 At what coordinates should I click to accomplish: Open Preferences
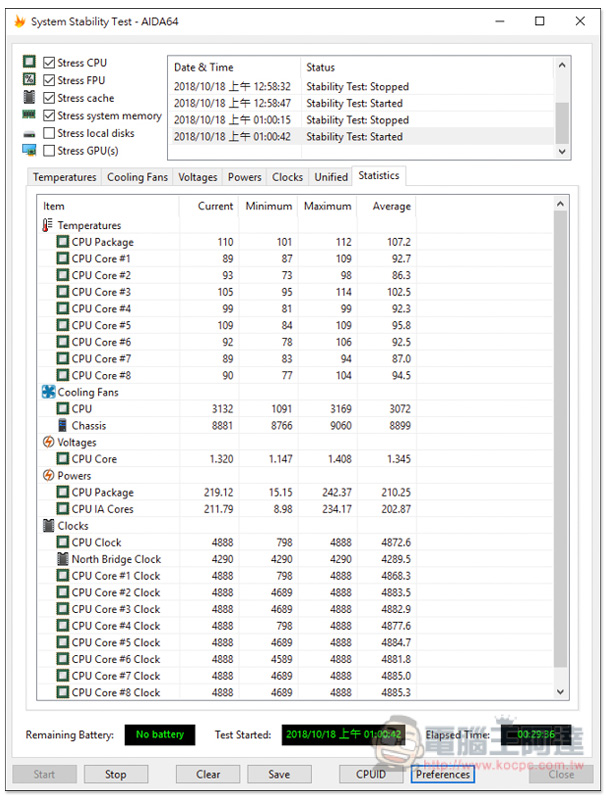click(442, 774)
